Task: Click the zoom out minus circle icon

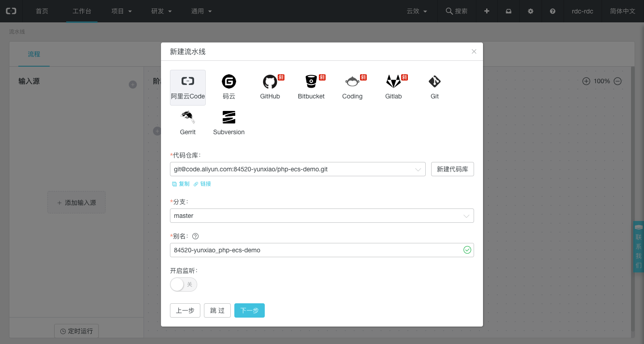Action: click(x=618, y=81)
